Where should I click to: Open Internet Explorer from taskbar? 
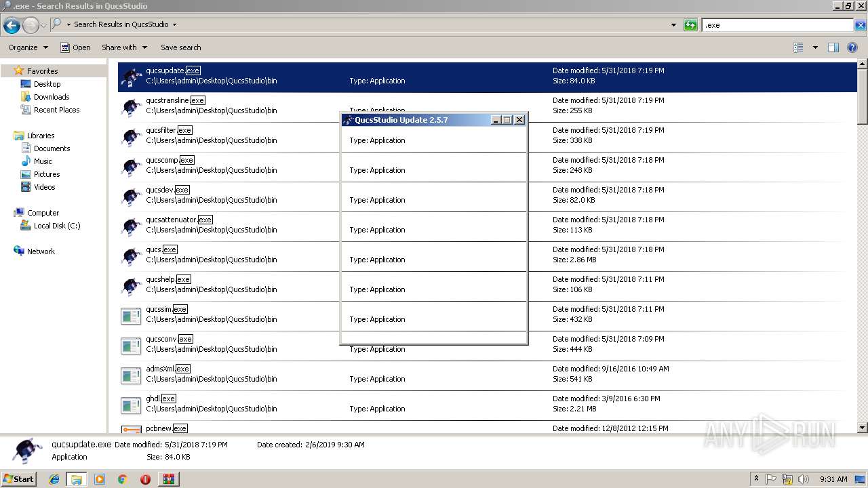coord(54,479)
